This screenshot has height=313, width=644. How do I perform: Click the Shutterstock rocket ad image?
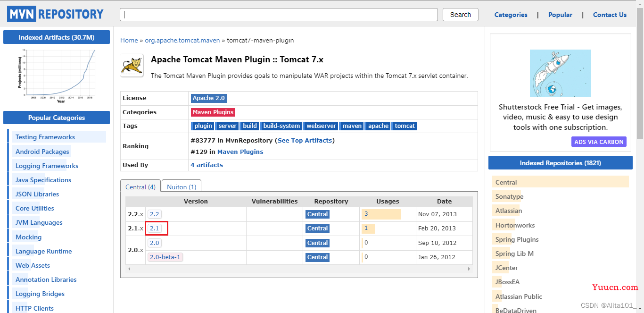[x=560, y=73]
